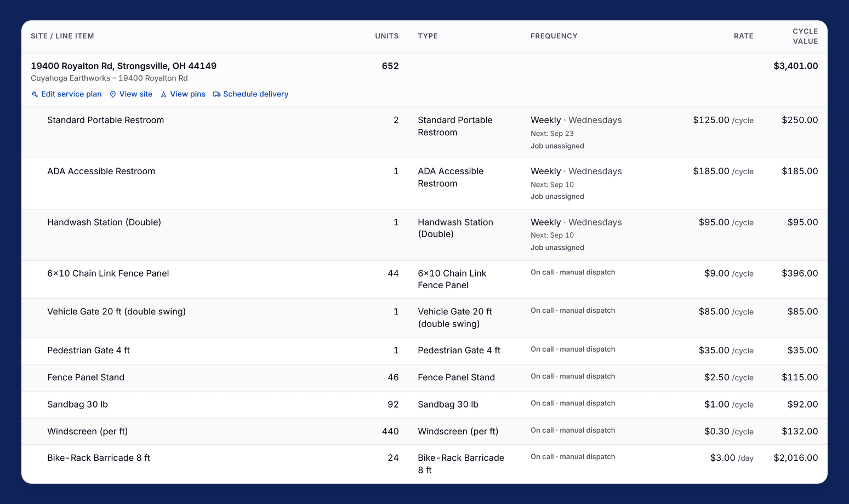Click the $125.00 /cycle rate

[723, 120]
